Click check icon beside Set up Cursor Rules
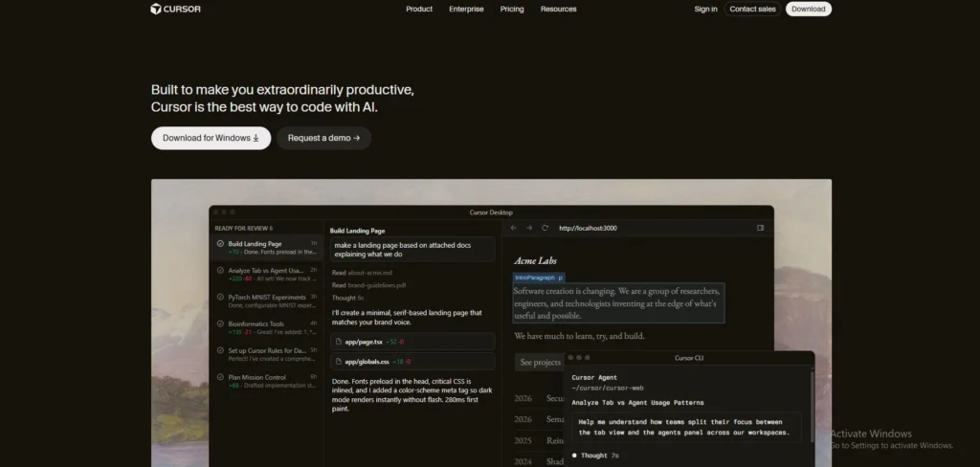 tap(220, 350)
